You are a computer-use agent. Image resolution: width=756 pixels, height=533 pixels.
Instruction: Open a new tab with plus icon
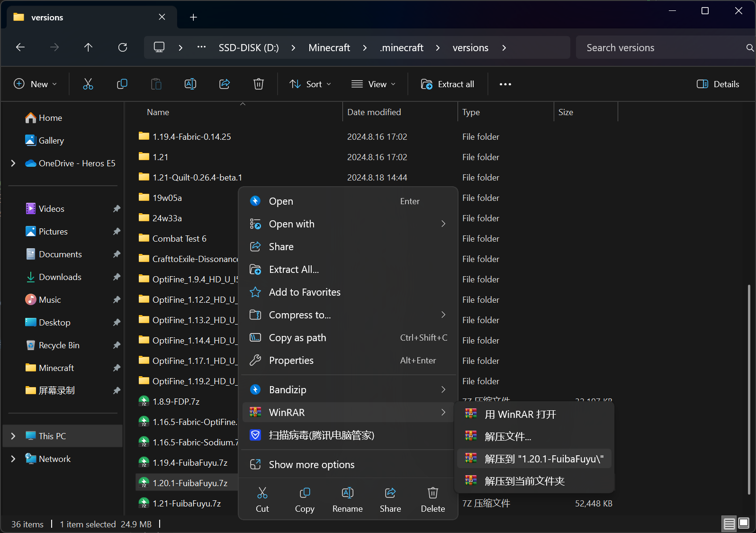pyautogui.click(x=193, y=18)
